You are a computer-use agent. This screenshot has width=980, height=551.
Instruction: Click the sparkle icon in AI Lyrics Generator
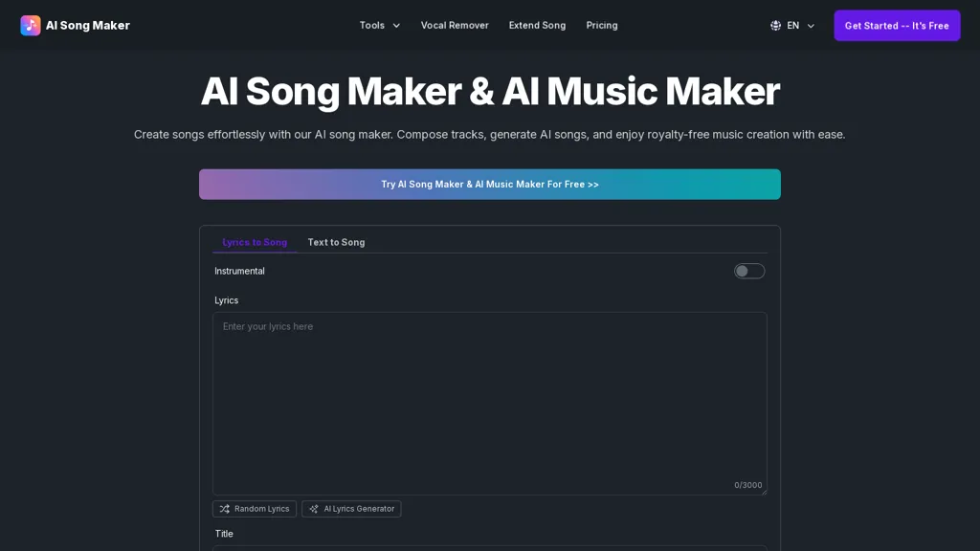[x=314, y=509]
